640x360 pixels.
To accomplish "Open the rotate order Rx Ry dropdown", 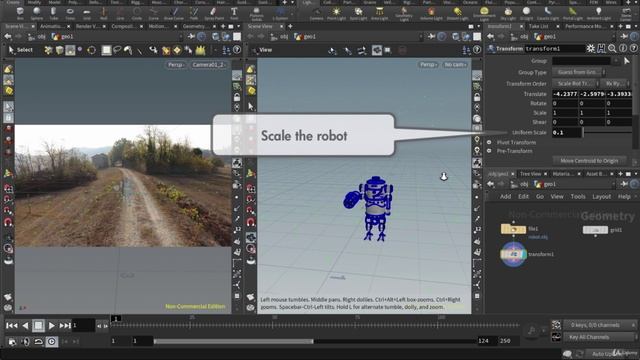I will [x=616, y=83].
